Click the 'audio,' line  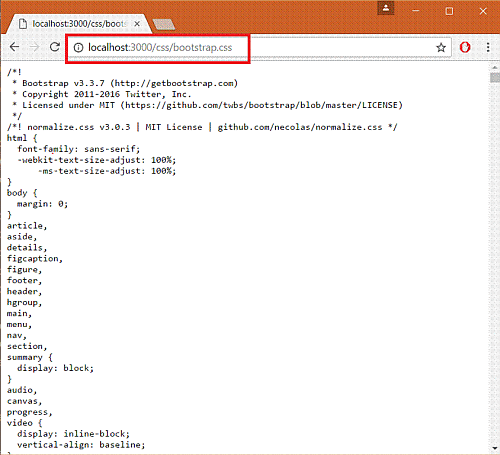pos(22,390)
